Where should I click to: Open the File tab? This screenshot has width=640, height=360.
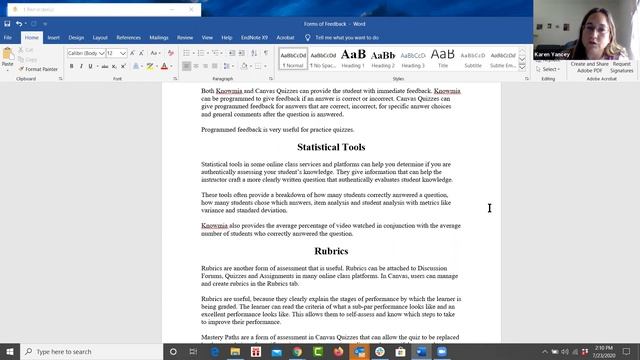pos(8,38)
